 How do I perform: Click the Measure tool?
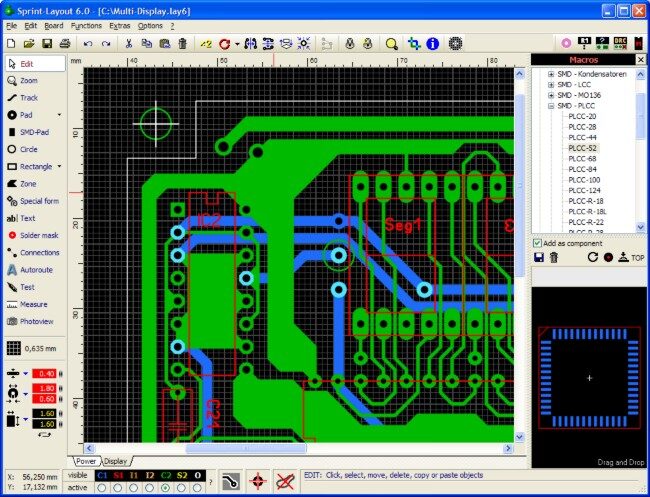pyautogui.click(x=33, y=304)
